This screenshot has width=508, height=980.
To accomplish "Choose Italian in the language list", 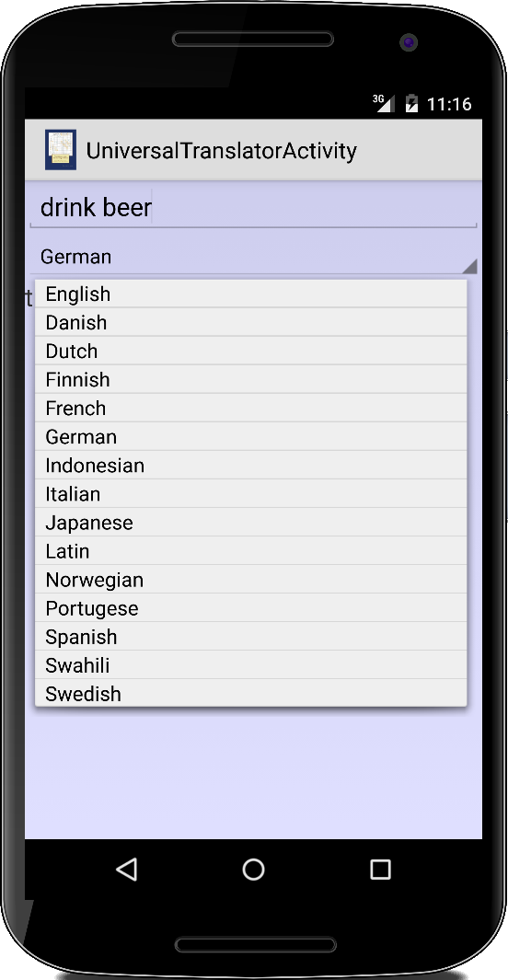I will 250,494.
